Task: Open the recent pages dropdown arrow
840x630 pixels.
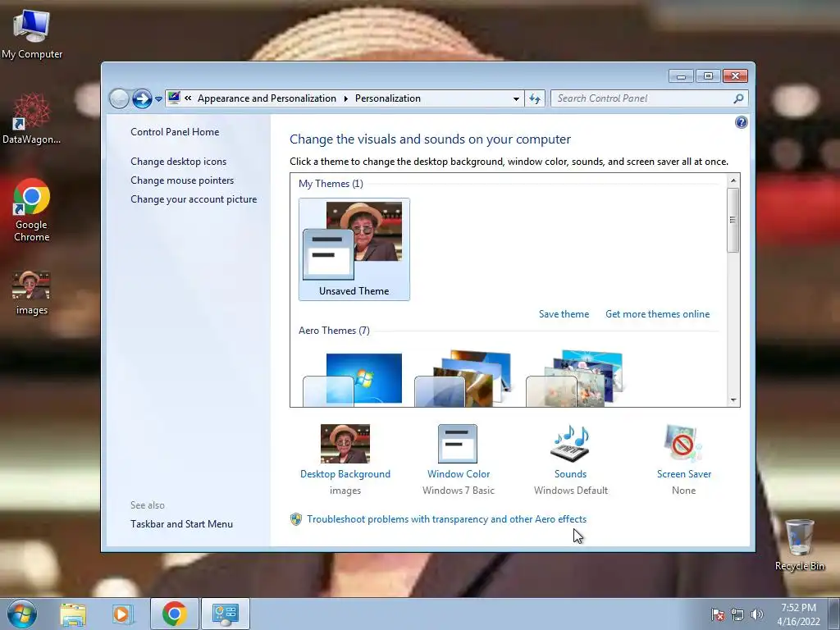Action: (x=158, y=99)
